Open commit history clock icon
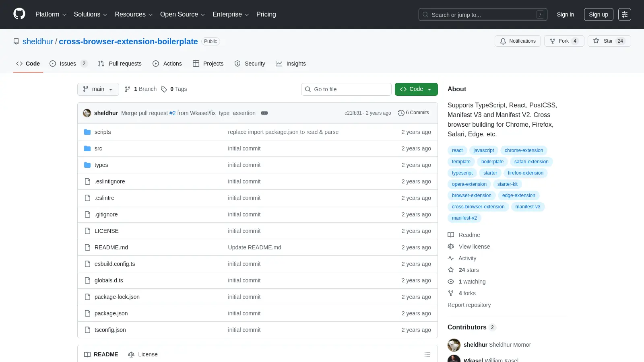 tap(401, 113)
